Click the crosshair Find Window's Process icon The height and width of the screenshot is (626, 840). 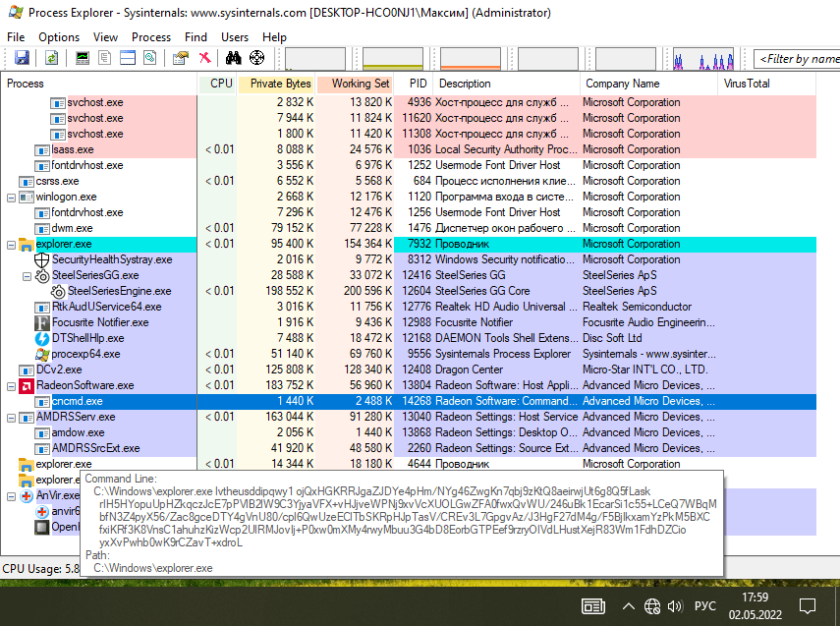pos(257,59)
